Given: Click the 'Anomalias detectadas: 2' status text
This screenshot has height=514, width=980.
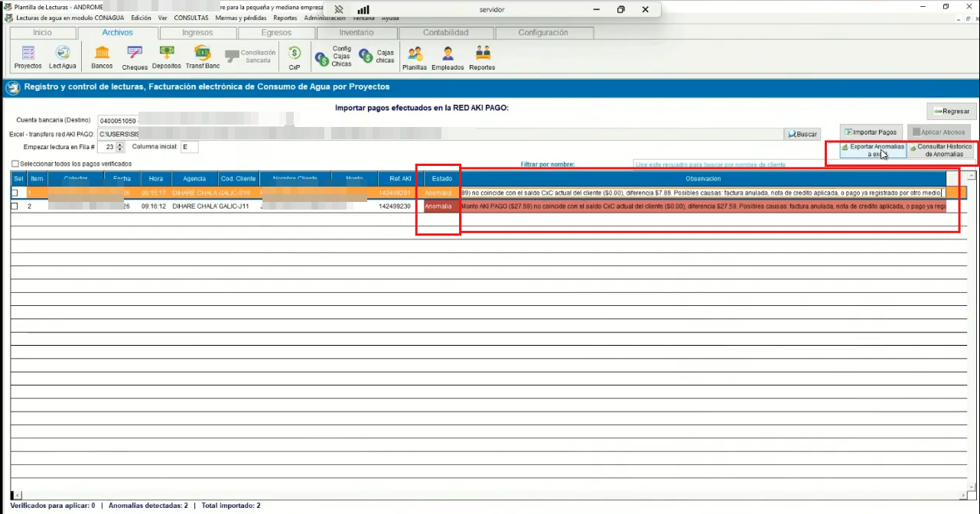Looking at the screenshot, I should tap(148, 506).
